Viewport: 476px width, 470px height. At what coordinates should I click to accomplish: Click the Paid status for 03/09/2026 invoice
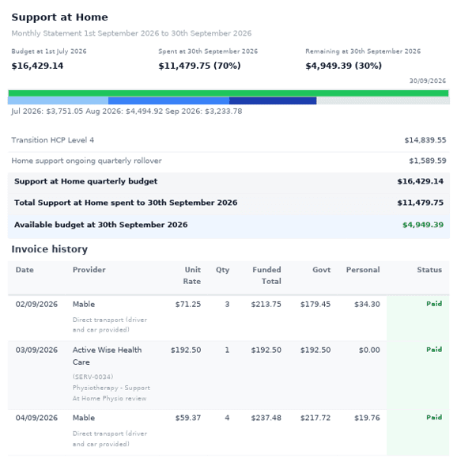[x=434, y=350]
